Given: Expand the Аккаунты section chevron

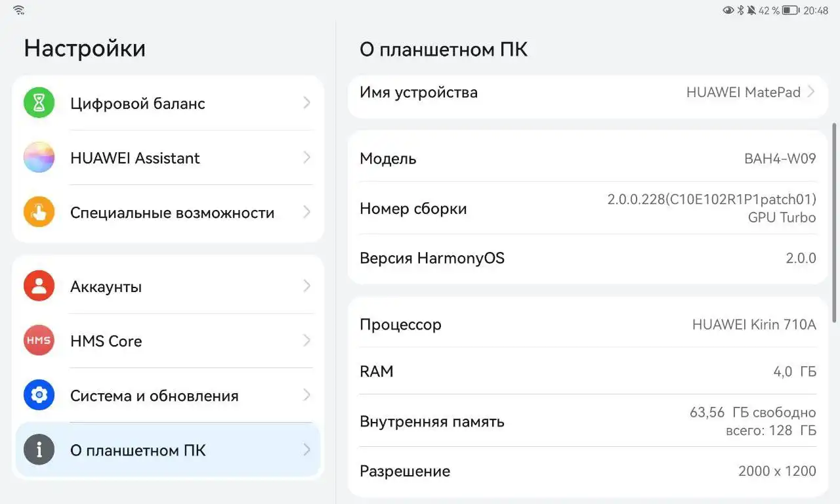Looking at the screenshot, I should pyautogui.click(x=306, y=285).
